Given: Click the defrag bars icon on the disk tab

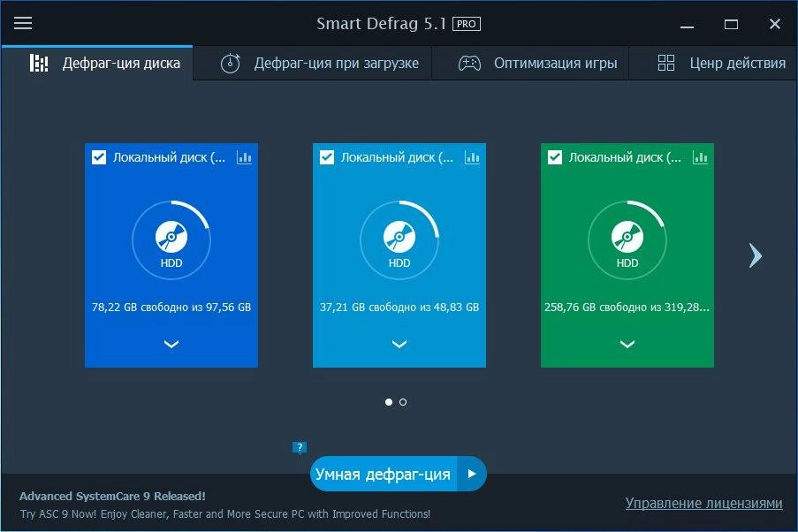Looking at the screenshot, I should 39,63.
